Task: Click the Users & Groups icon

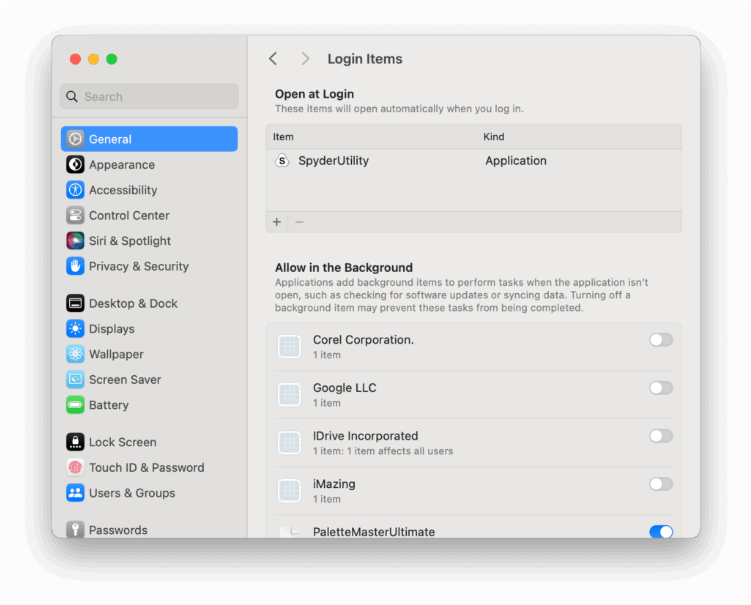Action: 75,492
